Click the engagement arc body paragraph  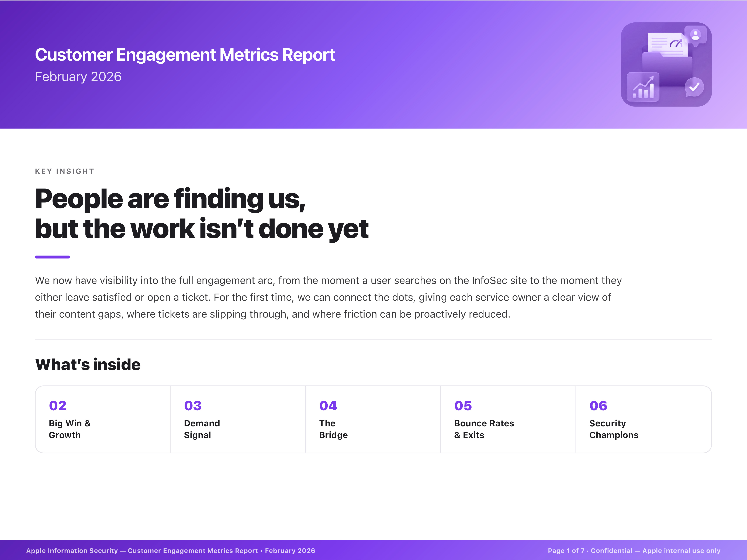tap(328, 297)
